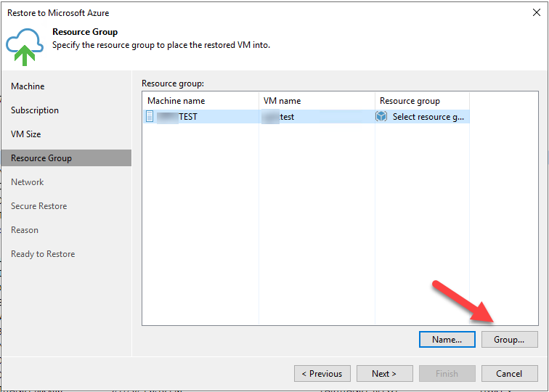Select the Reason step

(x=25, y=230)
